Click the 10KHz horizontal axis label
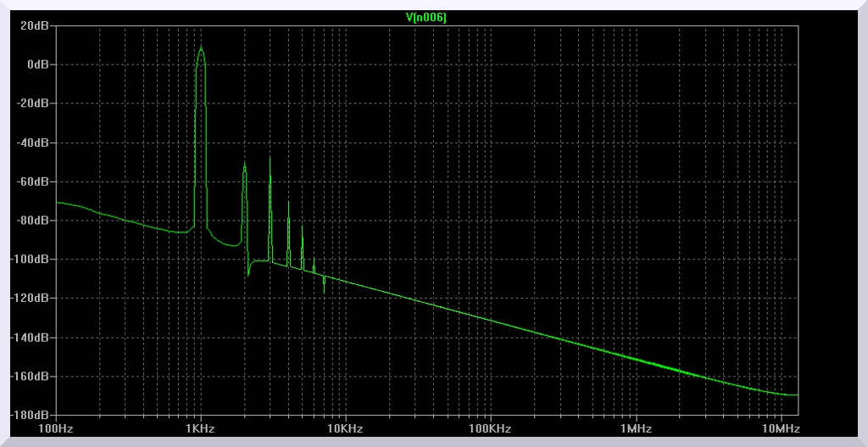Viewport: 868px width, 447px height. (x=345, y=429)
